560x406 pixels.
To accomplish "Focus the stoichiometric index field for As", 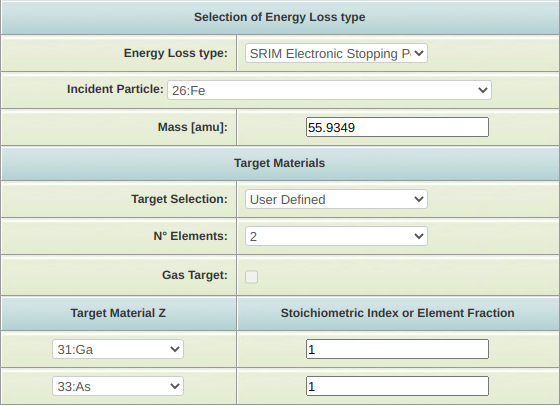I will pyautogui.click(x=397, y=386).
